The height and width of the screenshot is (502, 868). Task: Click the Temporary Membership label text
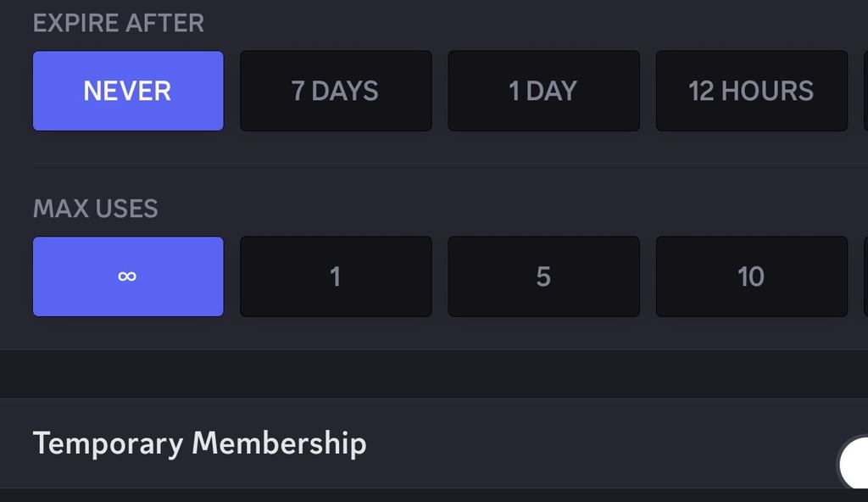point(199,443)
